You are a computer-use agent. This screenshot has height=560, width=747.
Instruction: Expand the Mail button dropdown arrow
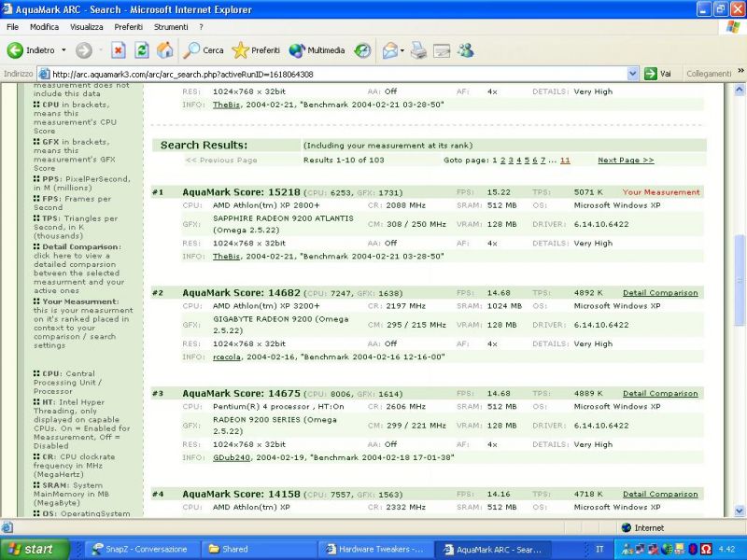click(x=402, y=50)
